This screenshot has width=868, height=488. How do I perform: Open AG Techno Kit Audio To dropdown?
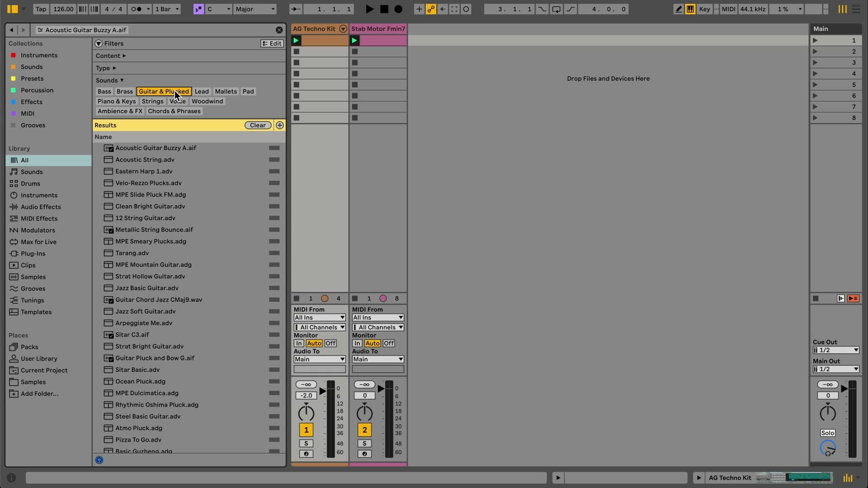pos(320,359)
